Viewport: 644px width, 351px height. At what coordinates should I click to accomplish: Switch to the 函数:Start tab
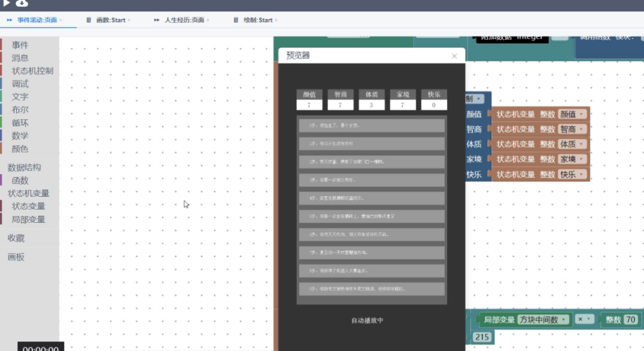110,20
